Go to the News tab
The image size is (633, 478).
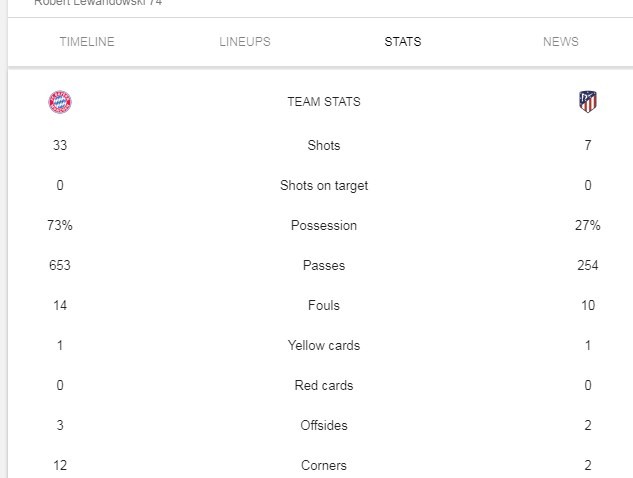click(x=561, y=42)
